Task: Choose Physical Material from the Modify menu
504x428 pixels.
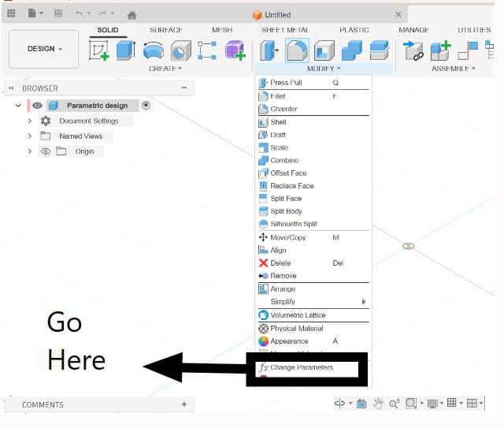Action: [313, 329]
